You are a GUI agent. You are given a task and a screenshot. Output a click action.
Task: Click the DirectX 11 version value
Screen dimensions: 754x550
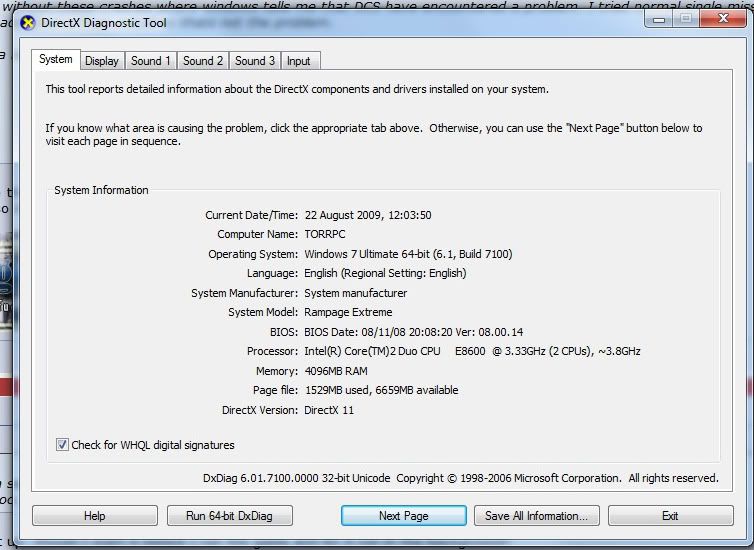click(x=329, y=410)
